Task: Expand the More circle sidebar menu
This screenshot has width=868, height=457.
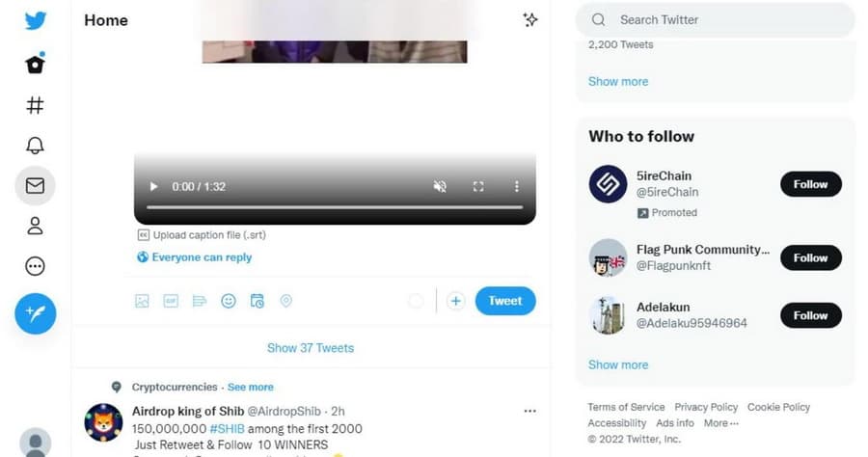Action: tap(35, 266)
